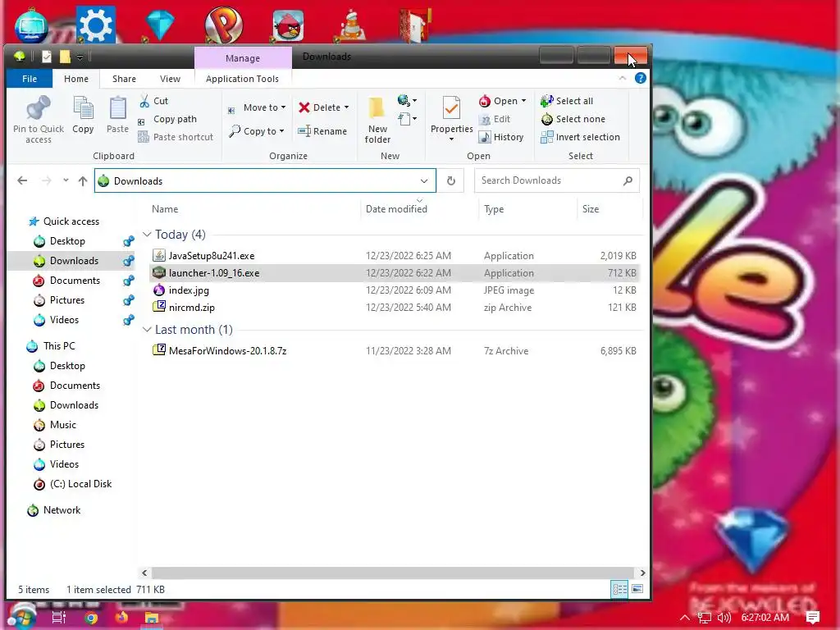The image size is (840, 630).
Task: Expand the address bar history dropdown
Action: 424,181
